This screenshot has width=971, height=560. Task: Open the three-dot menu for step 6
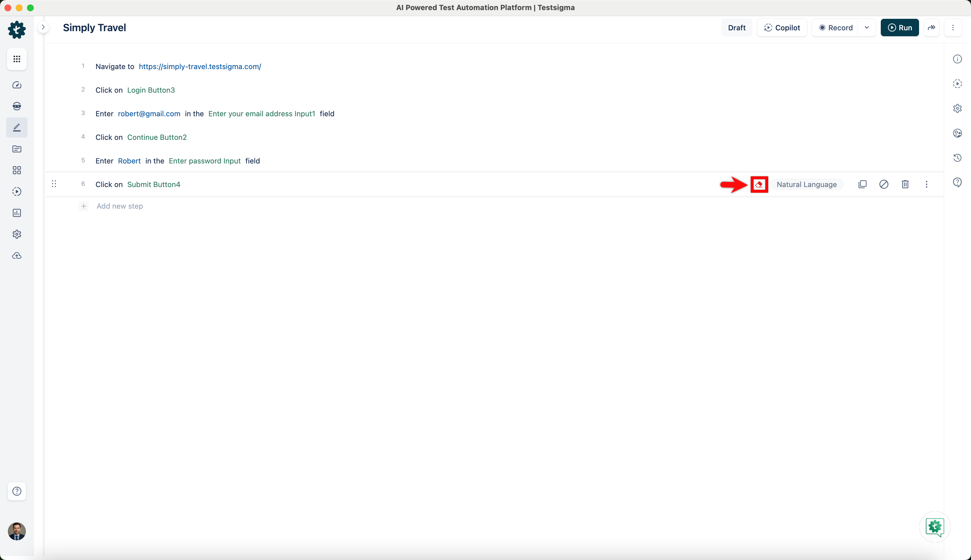(x=926, y=184)
